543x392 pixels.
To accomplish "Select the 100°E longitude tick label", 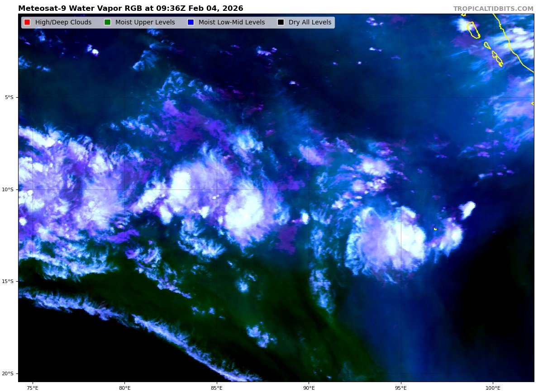I will (x=493, y=387).
